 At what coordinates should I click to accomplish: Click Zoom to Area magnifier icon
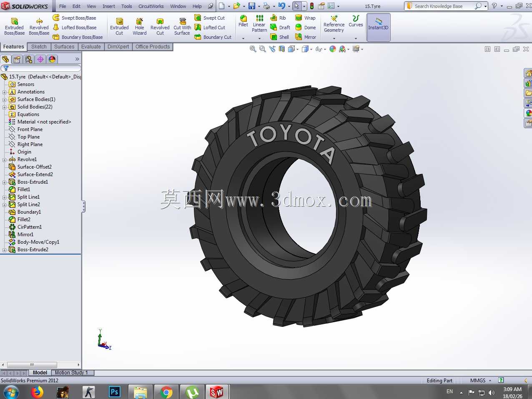tap(262, 49)
